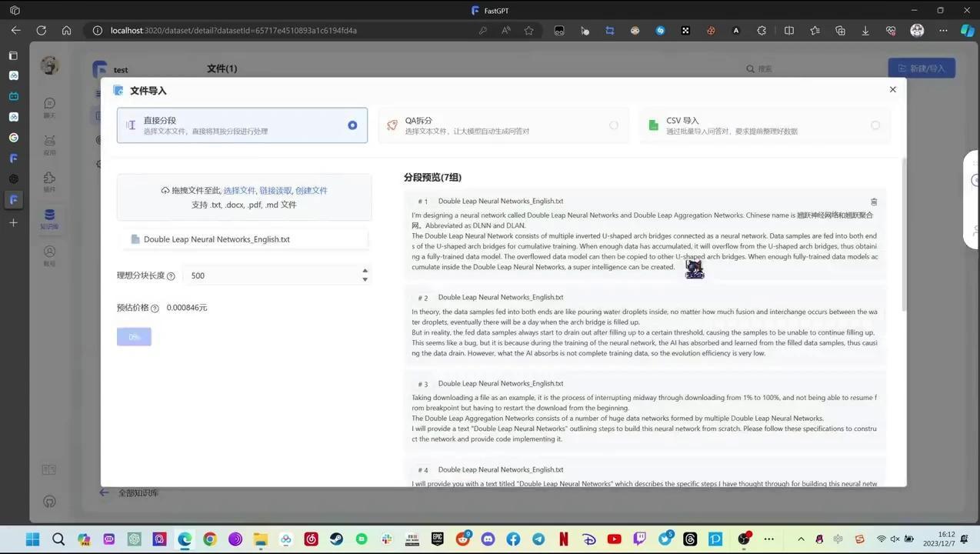The image size is (980, 554).
Task: Open Windows Start menu
Action: click(32, 539)
